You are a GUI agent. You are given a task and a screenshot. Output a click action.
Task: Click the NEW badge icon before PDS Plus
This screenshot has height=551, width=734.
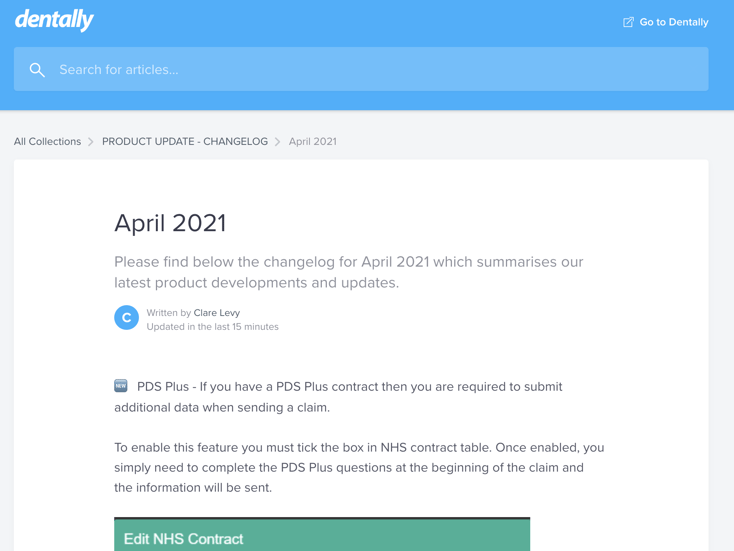[x=121, y=386]
